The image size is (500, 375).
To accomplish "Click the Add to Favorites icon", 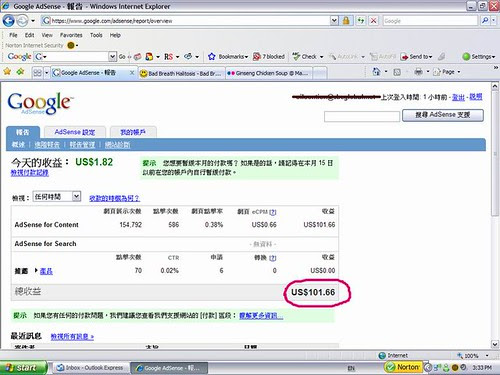I will pyautogui.click(x=20, y=71).
